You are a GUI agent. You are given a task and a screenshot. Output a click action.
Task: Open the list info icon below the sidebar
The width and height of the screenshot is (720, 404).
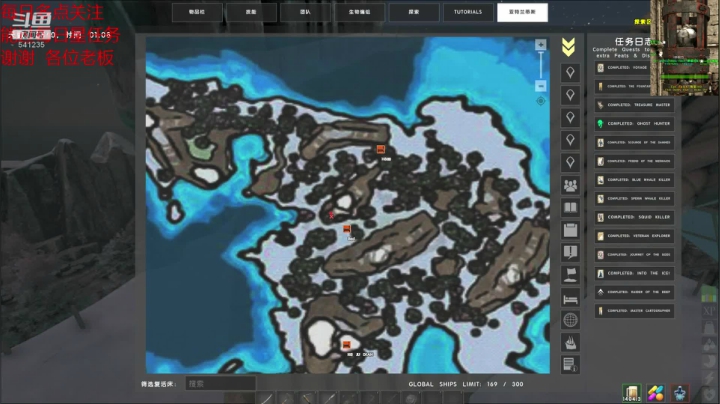click(x=570, y=365)
